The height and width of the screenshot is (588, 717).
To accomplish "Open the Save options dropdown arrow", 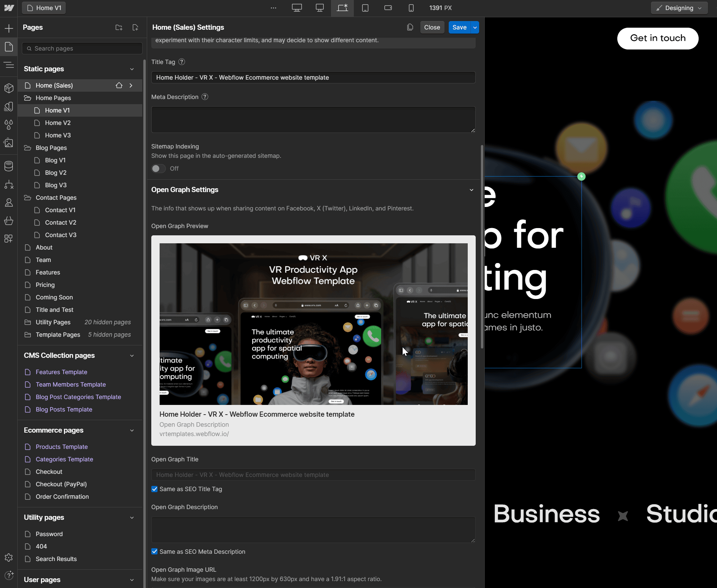I will coord(475,27).
